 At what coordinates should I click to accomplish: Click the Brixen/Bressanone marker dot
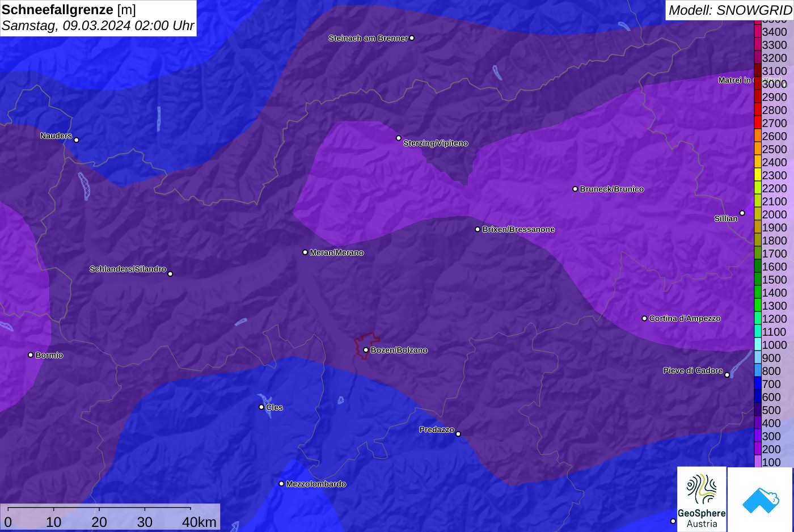[x=478, y=229]
